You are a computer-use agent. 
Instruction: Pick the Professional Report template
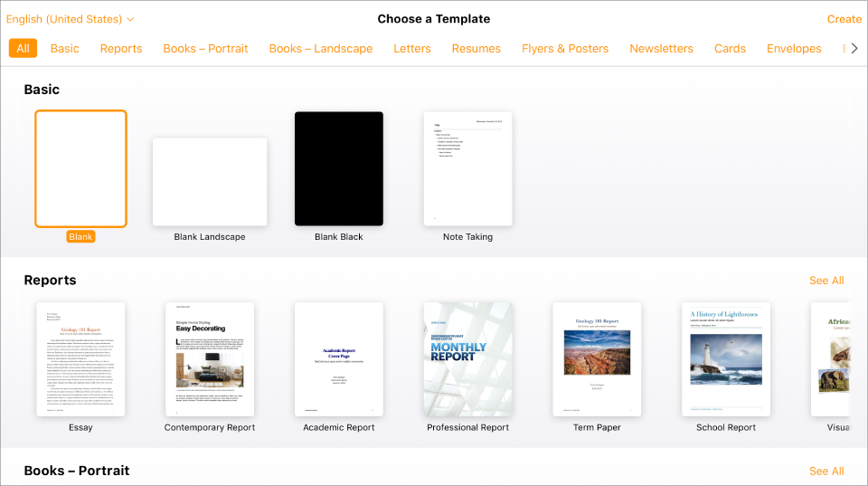pos(467,359)
